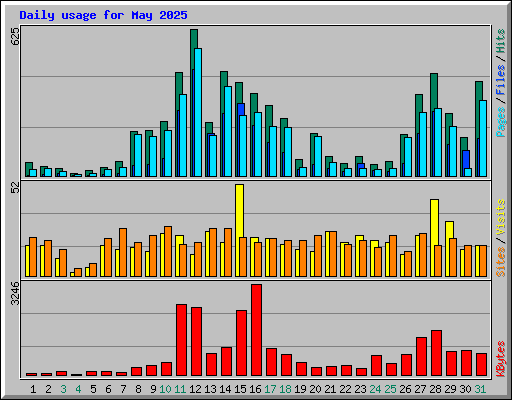Click the day 15 axis label
512x400 pixels.
pos(240,389)
